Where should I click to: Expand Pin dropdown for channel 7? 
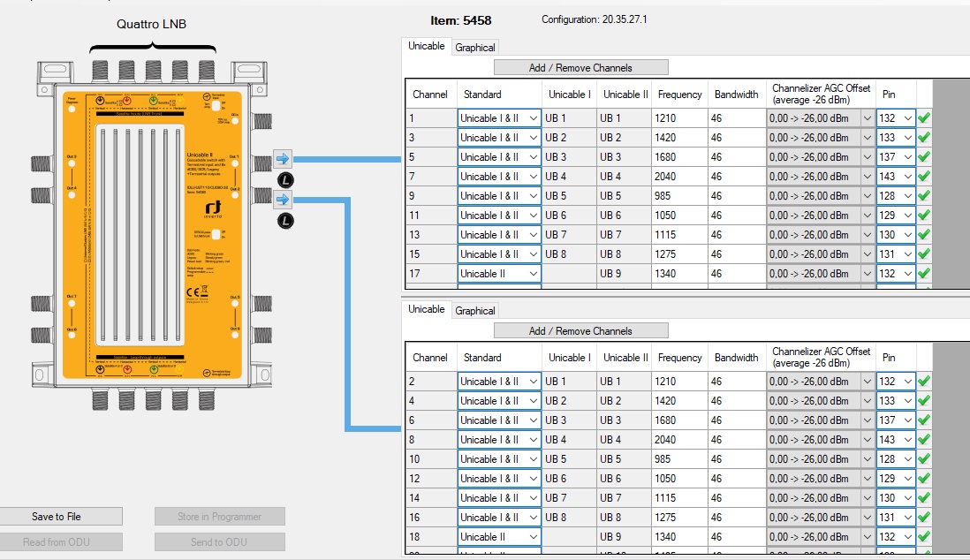pos(907,177)
